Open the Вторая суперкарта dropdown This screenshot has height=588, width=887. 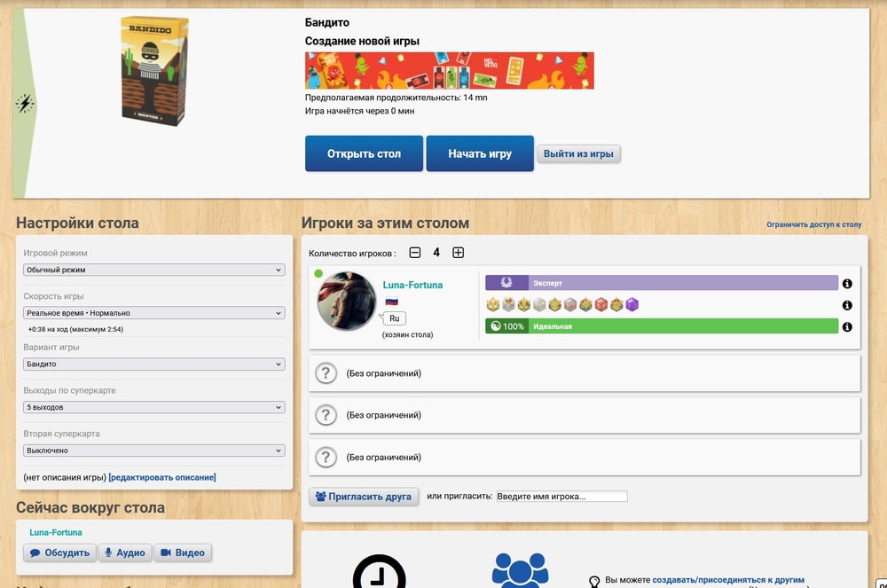pos(154,451)
